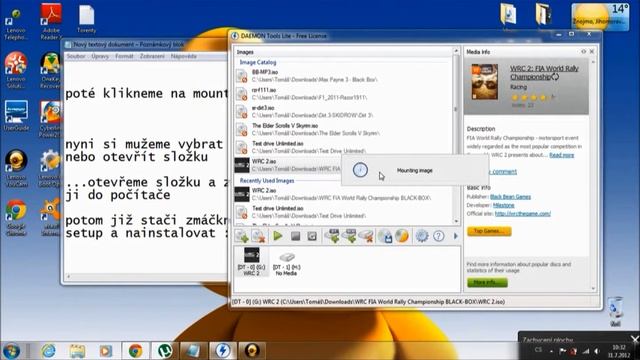This screenshot has width=640, height=360.
Task: Select The Elder Scrolls V Skyrim.iso entry
Action: (x=344, y=129)
